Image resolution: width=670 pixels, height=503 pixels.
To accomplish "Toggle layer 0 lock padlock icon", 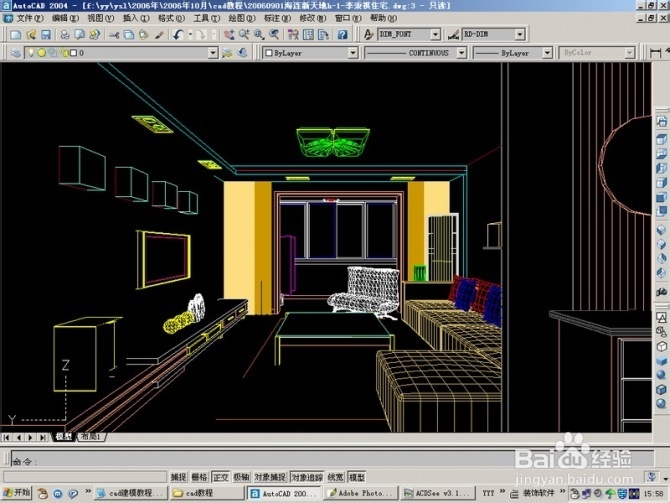I will [64, 53].
